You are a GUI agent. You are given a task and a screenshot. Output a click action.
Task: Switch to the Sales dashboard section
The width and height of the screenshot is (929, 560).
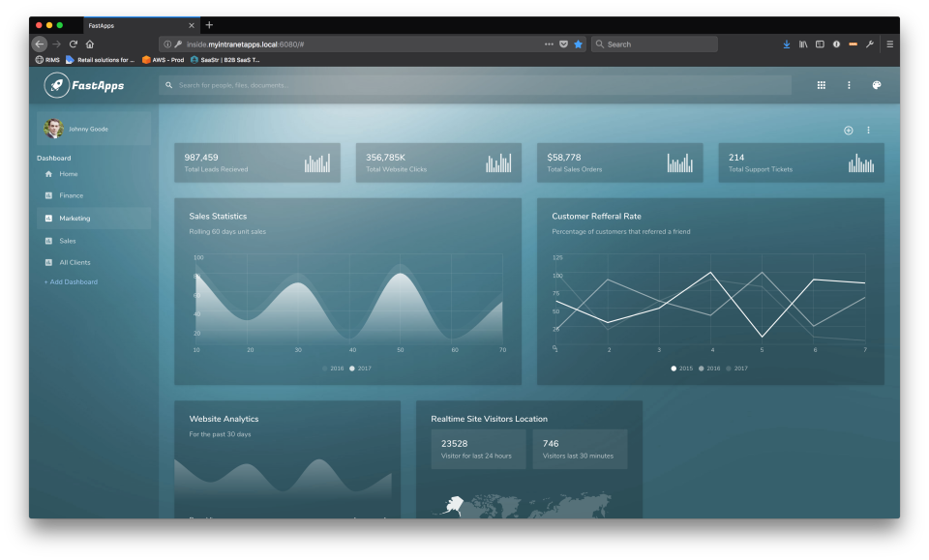66,240
